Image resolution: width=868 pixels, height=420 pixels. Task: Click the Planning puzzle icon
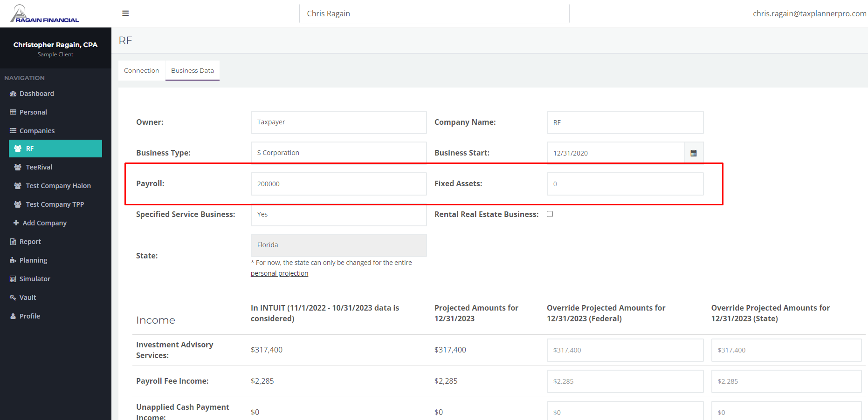point(13,260)
